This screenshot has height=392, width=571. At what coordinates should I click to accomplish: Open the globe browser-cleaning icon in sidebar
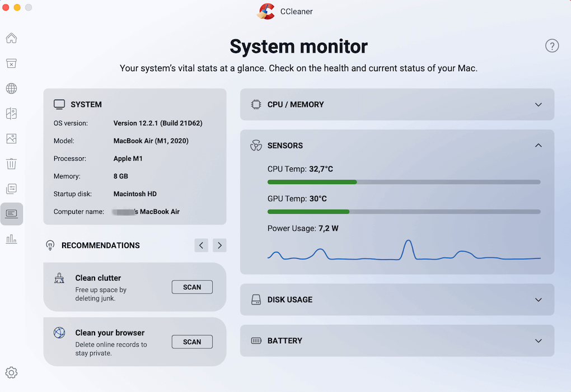pyautogui.click(x=11, y=88)
